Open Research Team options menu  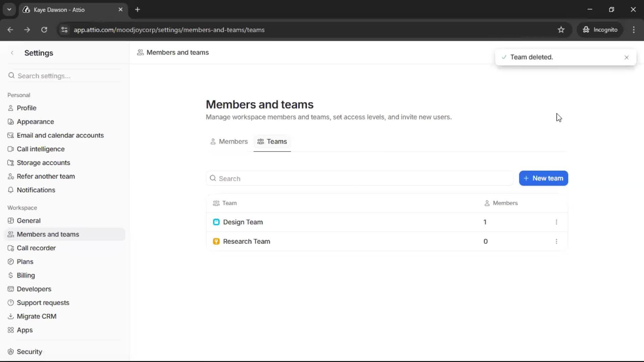556,241
